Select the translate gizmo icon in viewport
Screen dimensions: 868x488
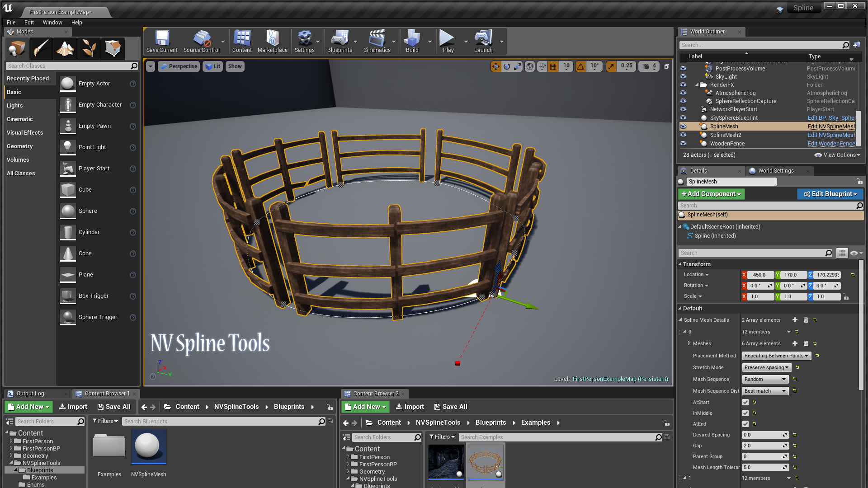point(496,66)
